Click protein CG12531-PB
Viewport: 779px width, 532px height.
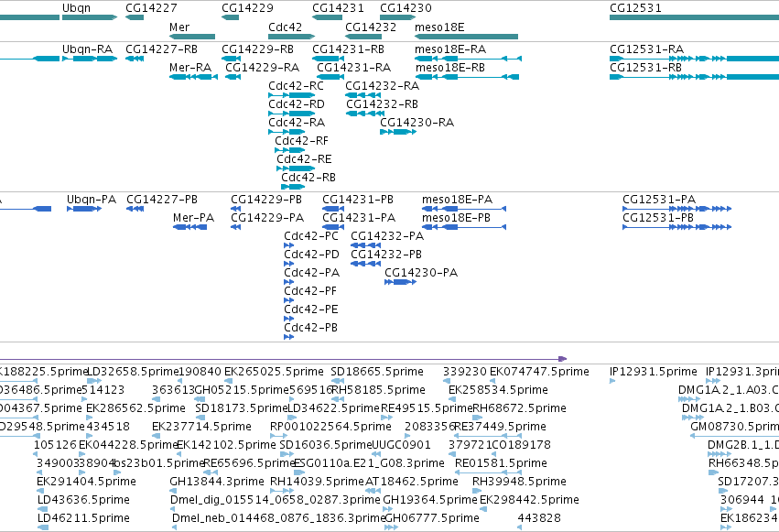pos(677,227)
